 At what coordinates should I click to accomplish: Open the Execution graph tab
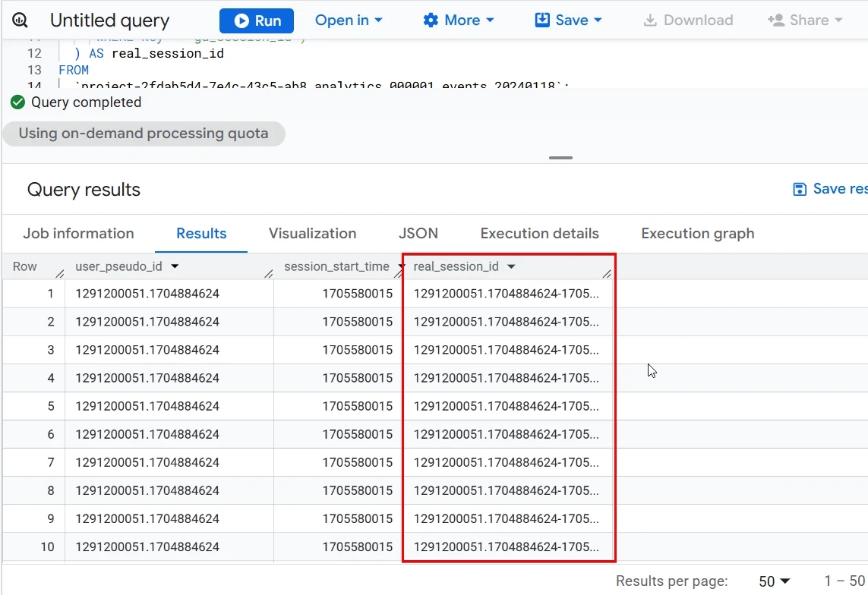(x=698, y=233)
